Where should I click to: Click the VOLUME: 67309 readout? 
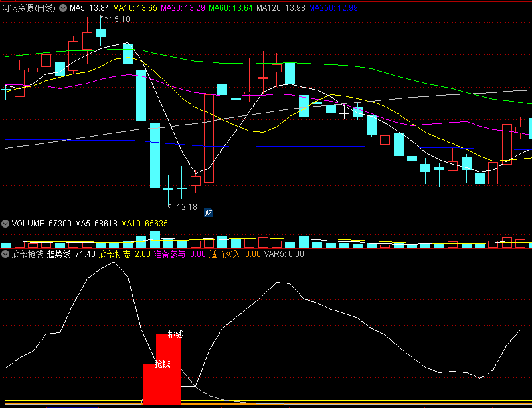click(42, 224)
